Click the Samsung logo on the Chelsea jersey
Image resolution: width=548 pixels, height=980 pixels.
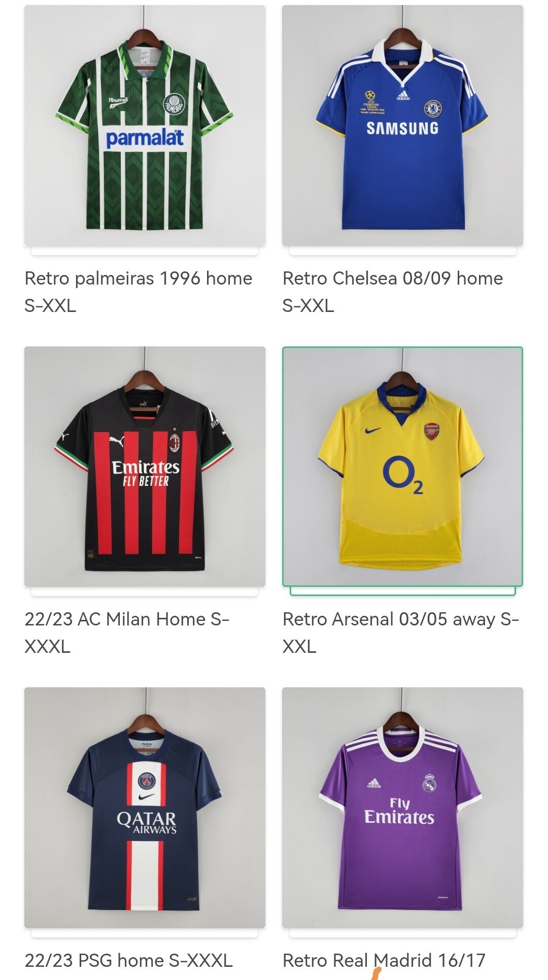tap(402, 128)
